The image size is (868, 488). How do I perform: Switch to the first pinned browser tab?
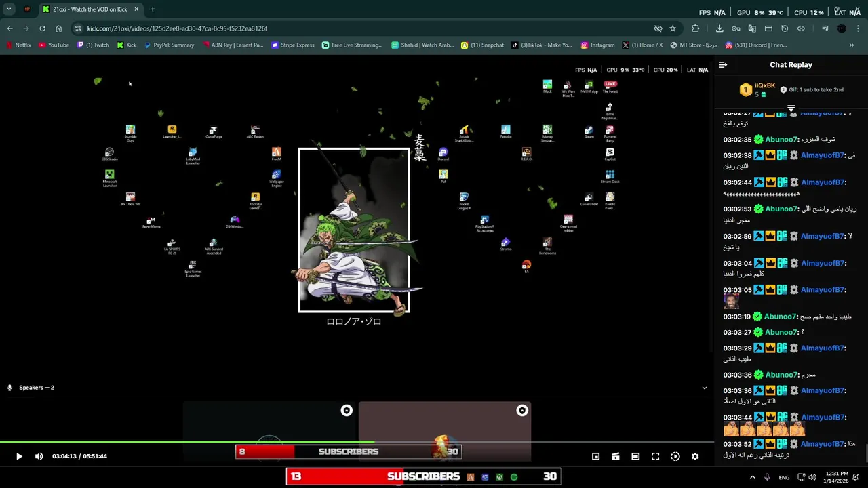tap(27, 9)
